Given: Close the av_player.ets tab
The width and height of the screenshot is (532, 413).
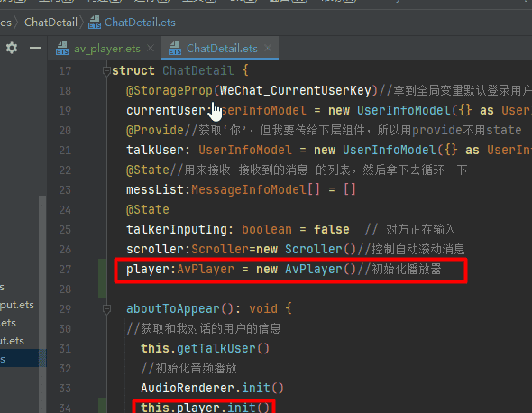Looking at the screenshot, I should [151, 48].
